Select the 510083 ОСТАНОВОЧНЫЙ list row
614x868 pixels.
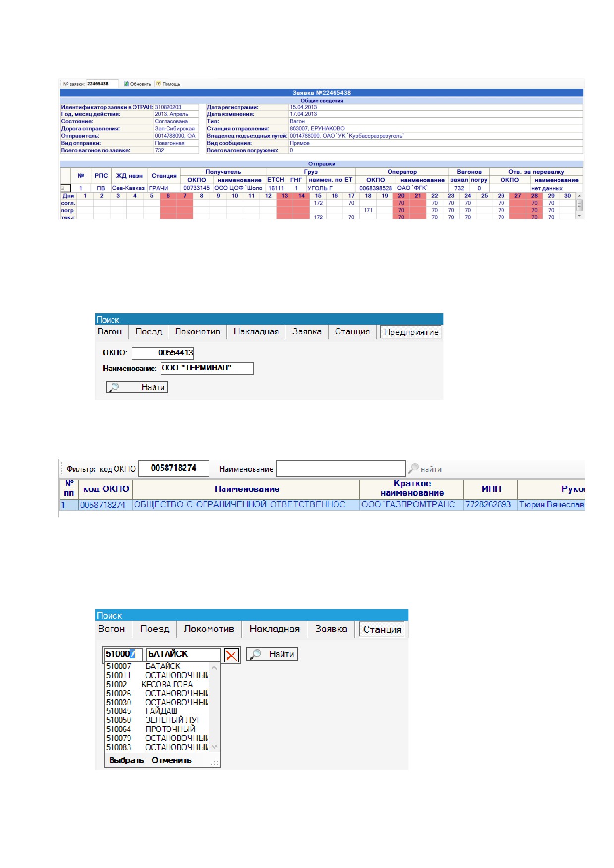(157, 747)
